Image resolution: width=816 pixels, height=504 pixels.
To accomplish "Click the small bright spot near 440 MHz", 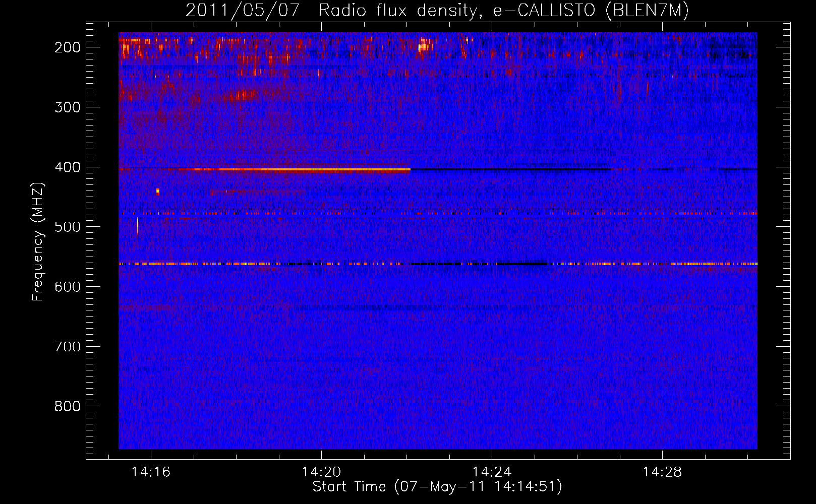I will click(x=158, y=191).
